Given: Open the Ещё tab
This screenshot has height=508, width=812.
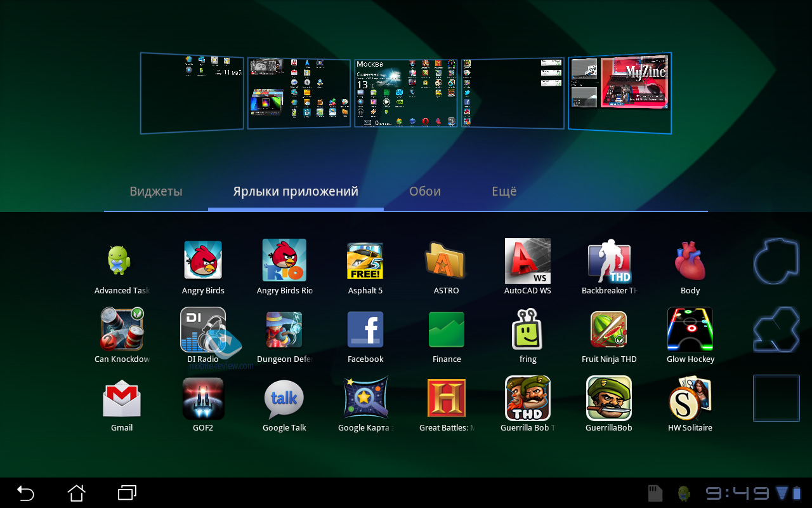Looking at the screenshot, I should click(x=504, y=191).
